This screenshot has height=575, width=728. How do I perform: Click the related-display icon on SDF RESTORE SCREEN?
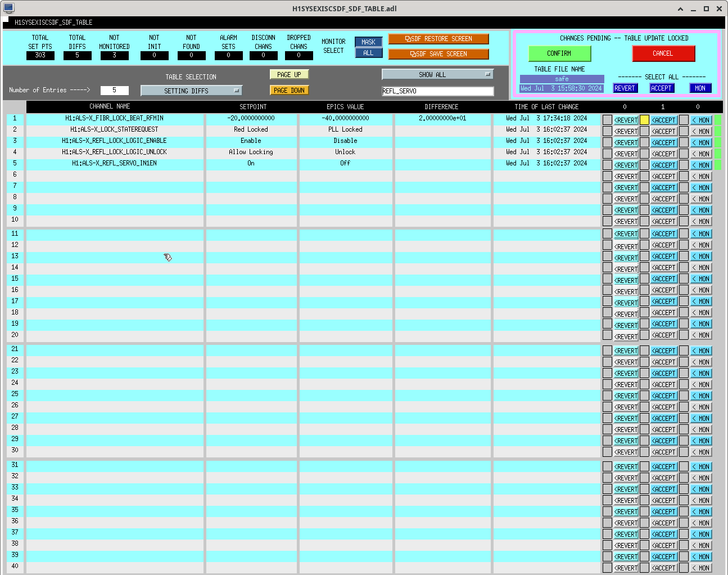pos(408,39)
